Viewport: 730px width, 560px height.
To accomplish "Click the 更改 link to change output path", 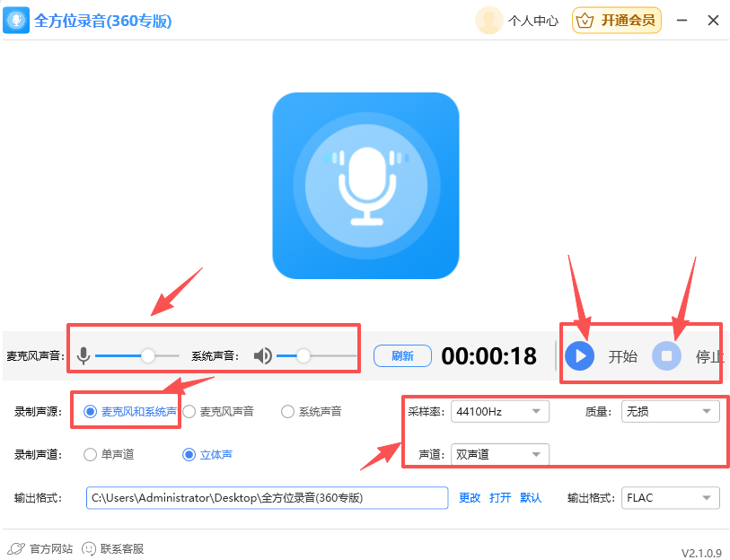I will click(470, 497).
